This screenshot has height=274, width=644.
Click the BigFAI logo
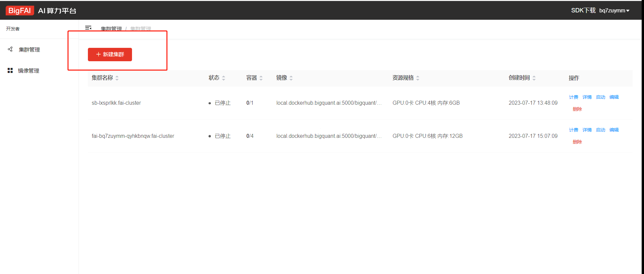point(19,11)
